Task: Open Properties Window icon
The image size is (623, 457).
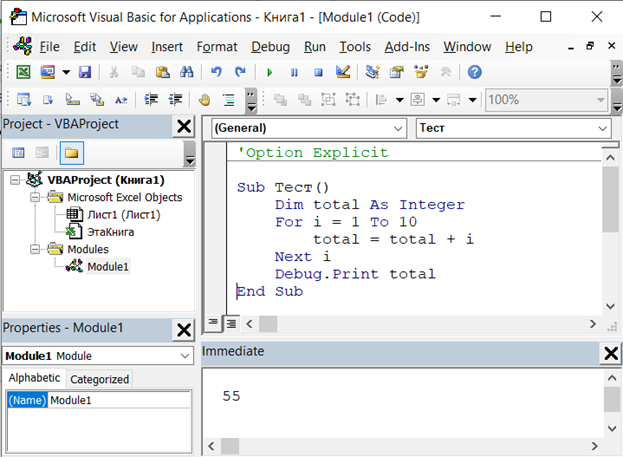Action: point(397,72)
